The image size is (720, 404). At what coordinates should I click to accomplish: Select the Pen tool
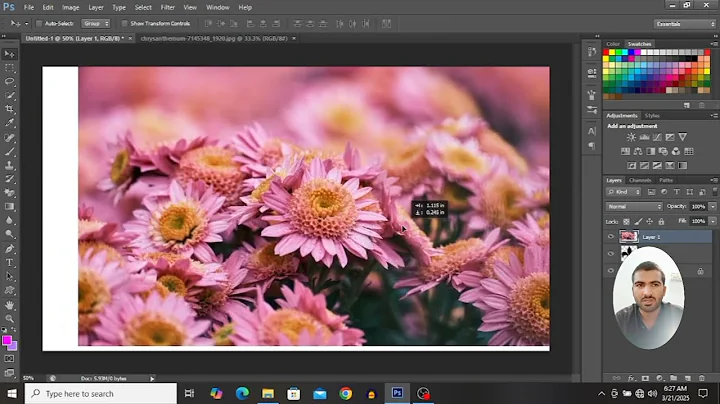(9, 249)
